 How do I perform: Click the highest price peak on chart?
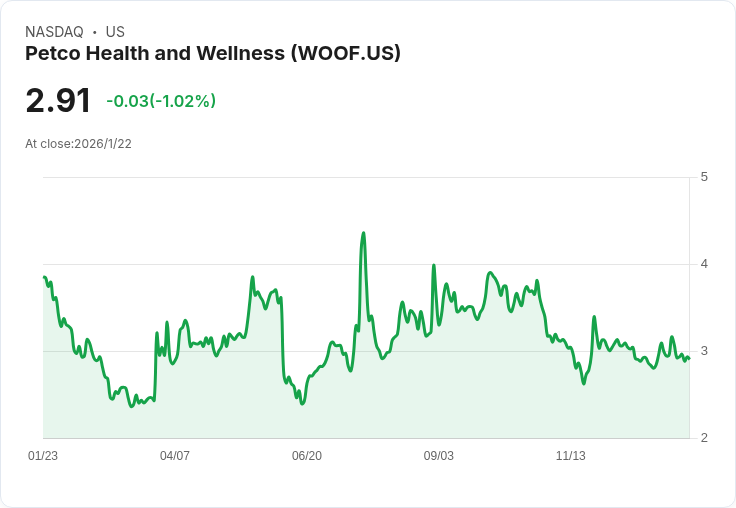(x=363, y=233)
